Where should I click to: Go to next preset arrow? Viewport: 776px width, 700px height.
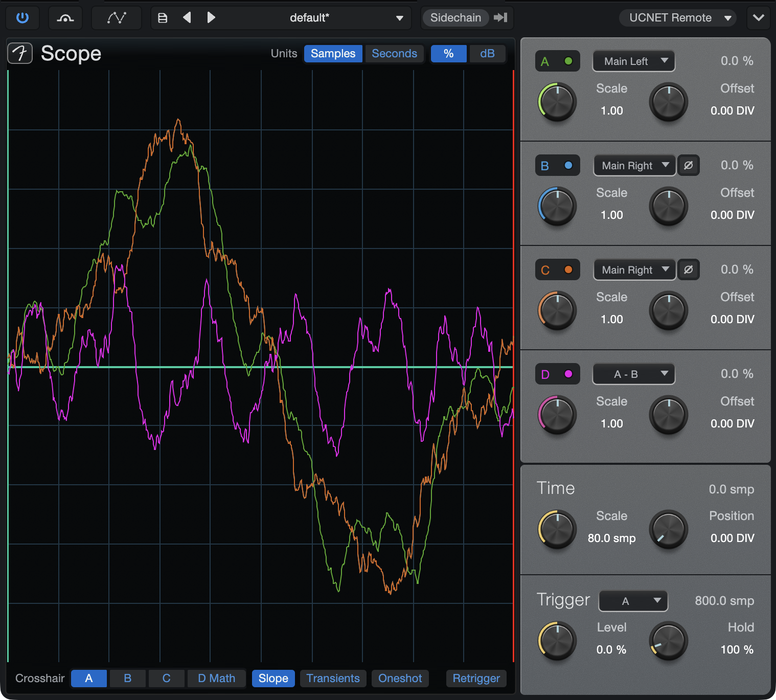point(211,18)
